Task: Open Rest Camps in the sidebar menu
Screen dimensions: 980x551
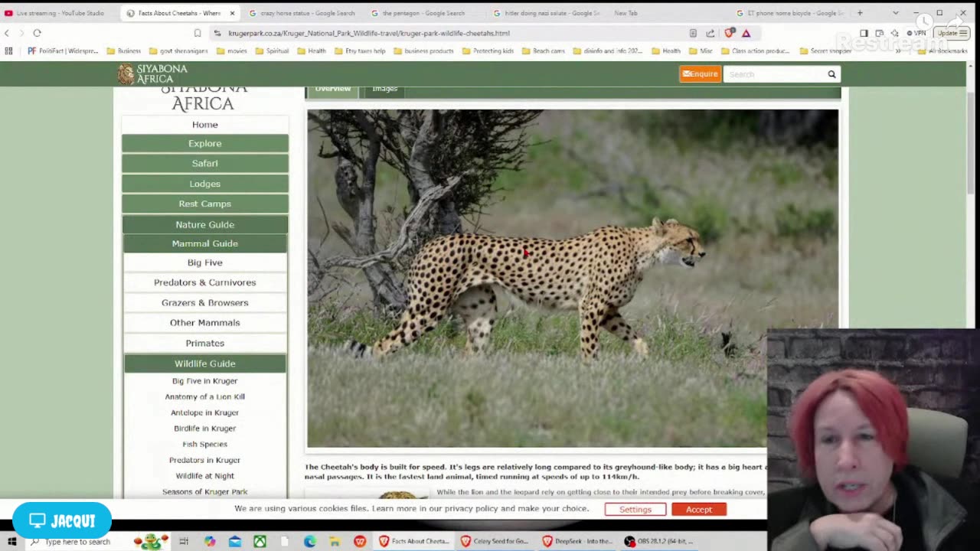Action: click(205, 204)
